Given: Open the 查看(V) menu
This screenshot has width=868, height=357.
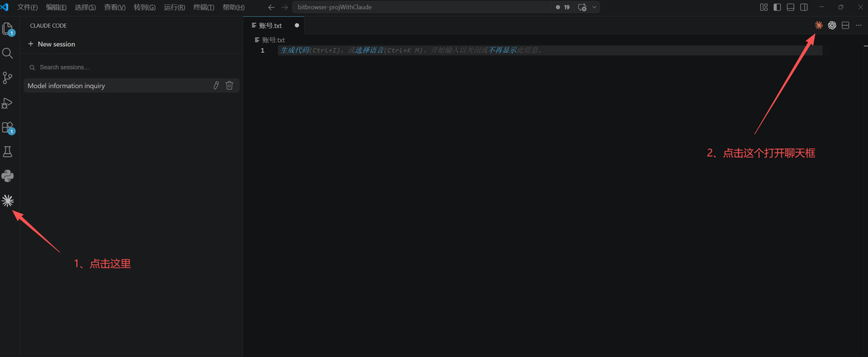Looking at the screenshot, I should click(x=115, y=7).
